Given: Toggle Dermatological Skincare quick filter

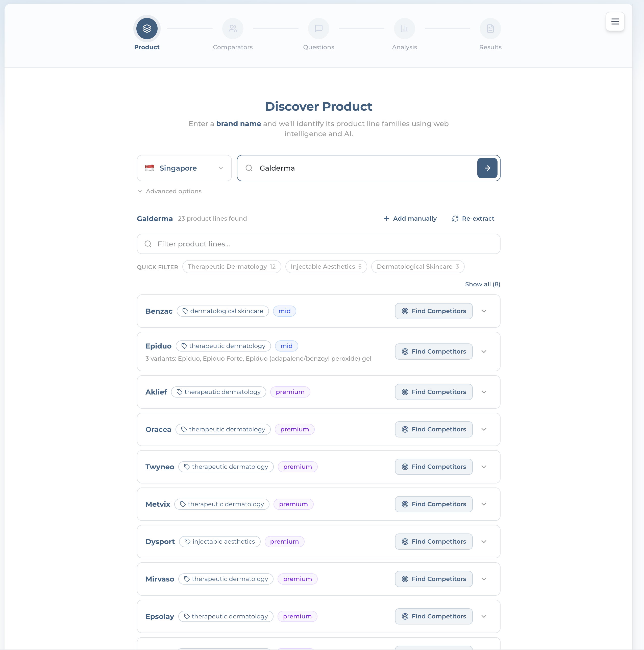Looking at the screenshot, I should [x=418, y=266].
